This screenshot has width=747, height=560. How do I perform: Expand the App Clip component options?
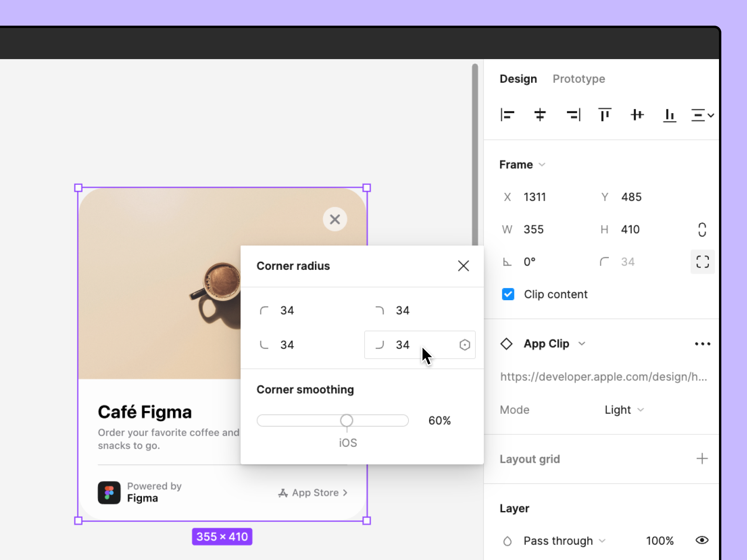[x=582, y=344]
